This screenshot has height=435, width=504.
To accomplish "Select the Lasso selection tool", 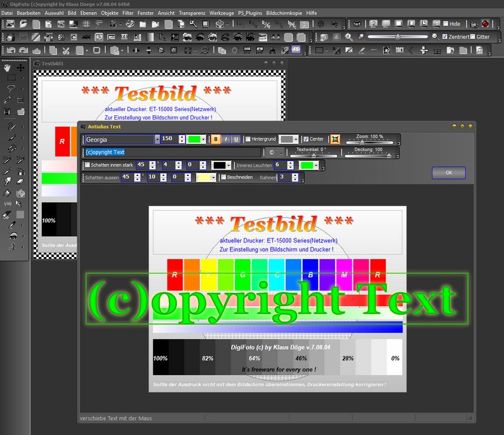I will pyautogui.click(x=11, y=88).
